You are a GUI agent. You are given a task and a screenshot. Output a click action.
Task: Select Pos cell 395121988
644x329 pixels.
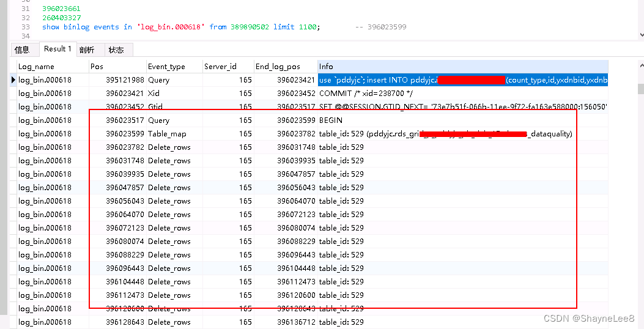click(x=117, y=79)
